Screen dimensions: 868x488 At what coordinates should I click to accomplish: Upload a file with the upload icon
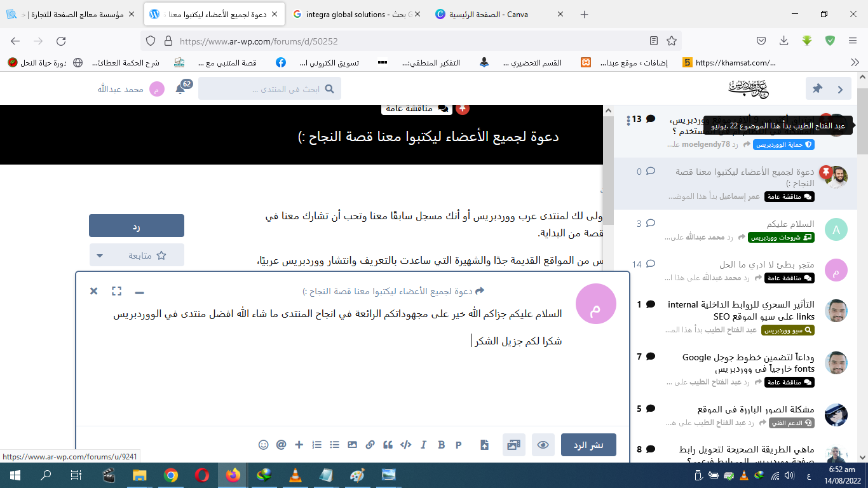484,445
